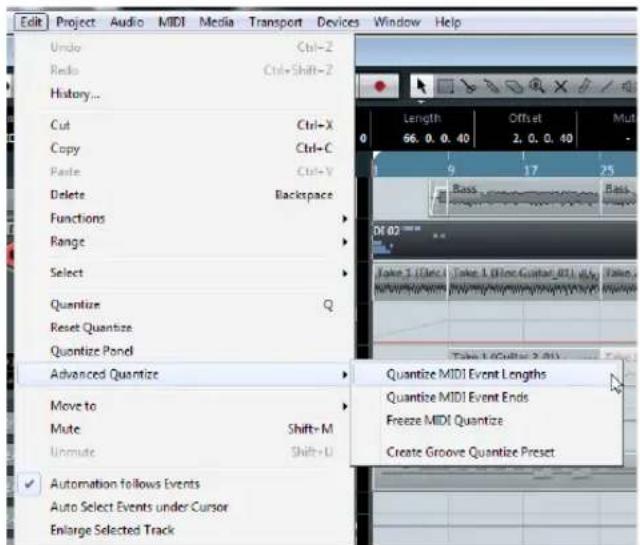Select the Play speaker tool

pyautogui.click(x=629, y=87)
